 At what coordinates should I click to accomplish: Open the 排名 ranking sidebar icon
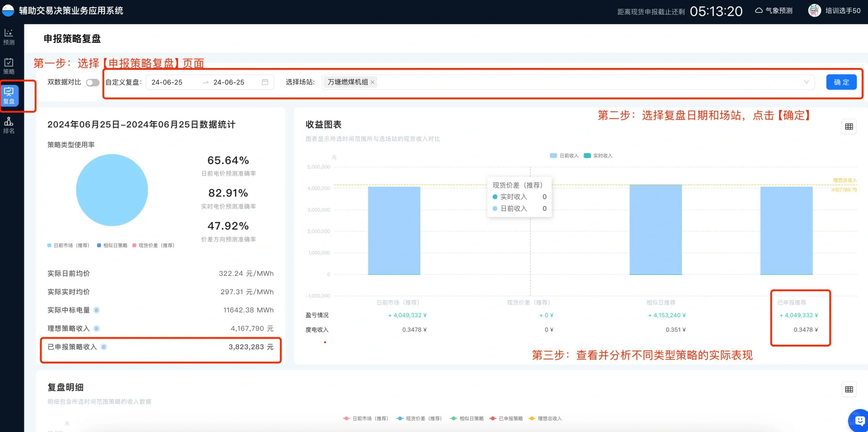click(9, 125)
